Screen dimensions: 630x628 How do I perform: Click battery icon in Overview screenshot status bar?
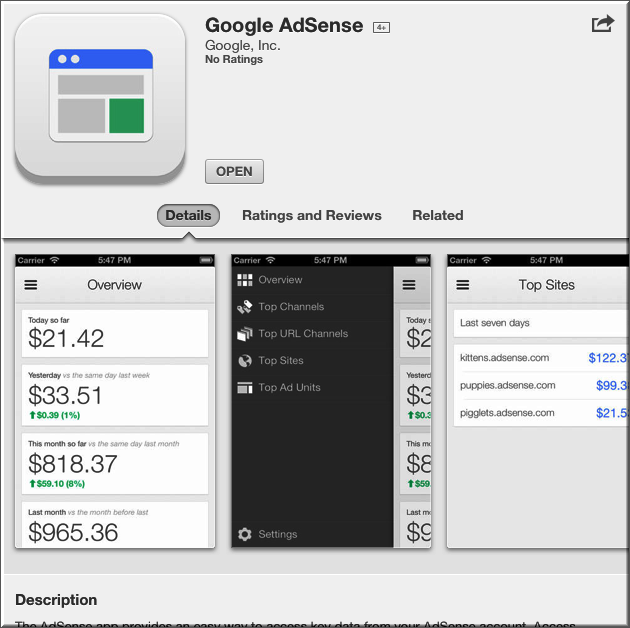[x=206, y=260]
